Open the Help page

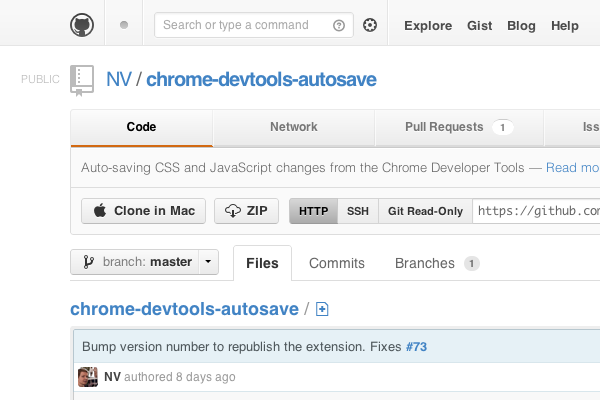point(564,26)
